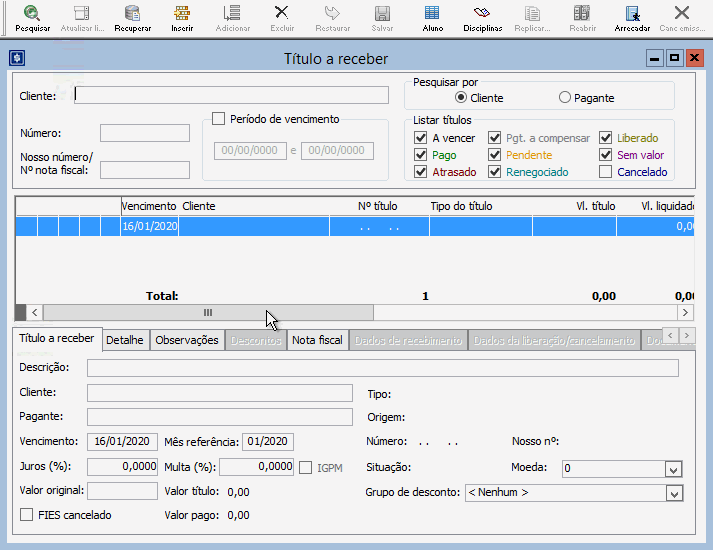The image size is (713, 550).
Task: Click the Excluir toolbar icon
Action: [282, 16]
